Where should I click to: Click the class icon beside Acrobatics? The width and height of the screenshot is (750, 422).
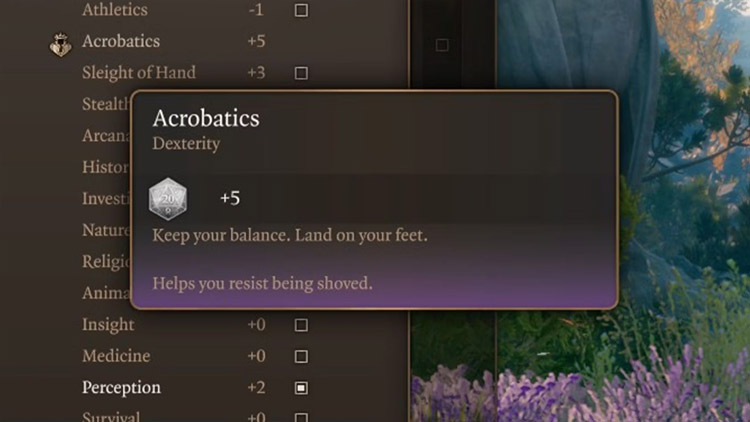[x=60, y=44]
